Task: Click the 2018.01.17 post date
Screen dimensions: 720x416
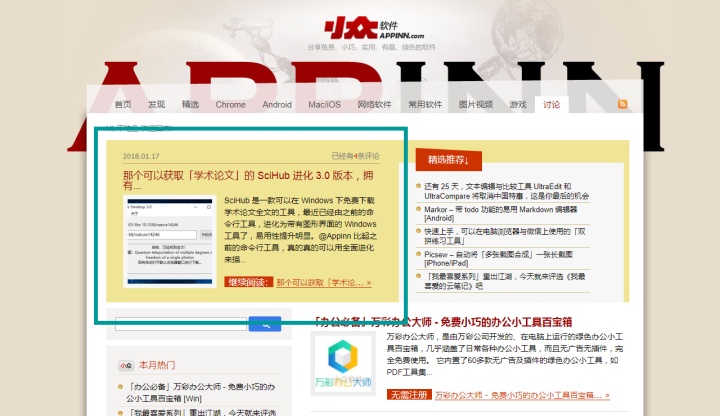Action: coord(141,156)
